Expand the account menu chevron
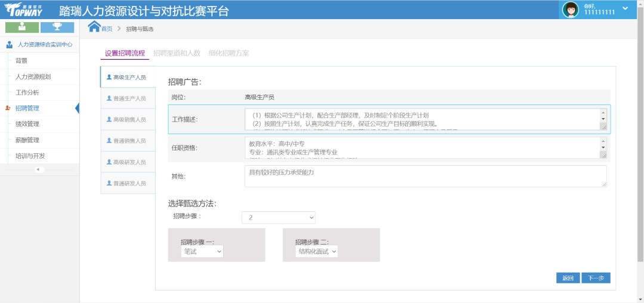The width and height of the screenshot is (644, 303). (625, 8)
